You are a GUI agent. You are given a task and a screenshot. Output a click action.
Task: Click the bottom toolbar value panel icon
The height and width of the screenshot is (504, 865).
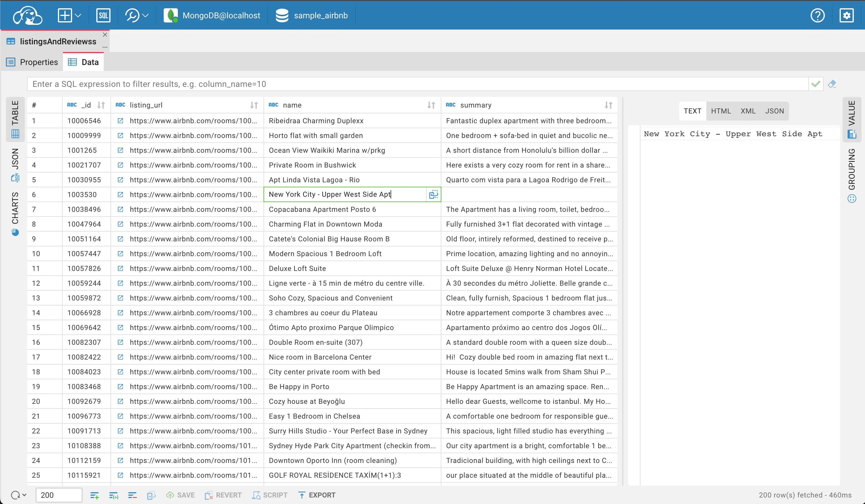pyautogui.click(x=151, y=495)
